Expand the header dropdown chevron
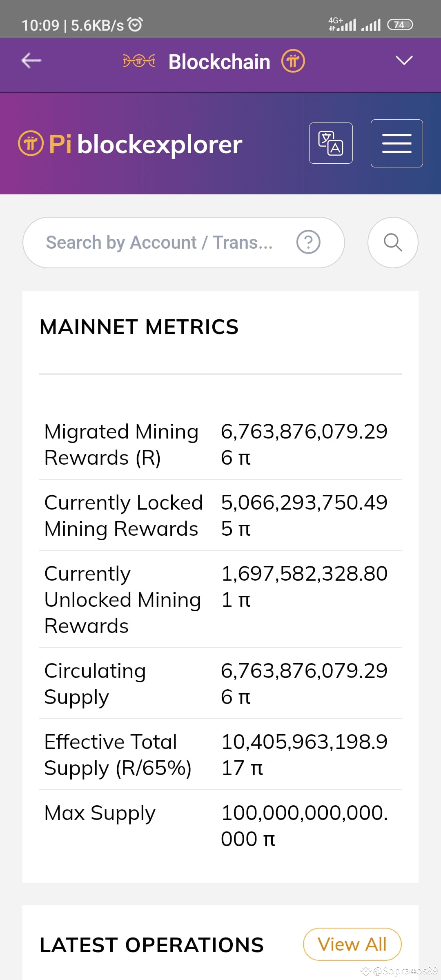441x980 pixels. tap(404, 61)
